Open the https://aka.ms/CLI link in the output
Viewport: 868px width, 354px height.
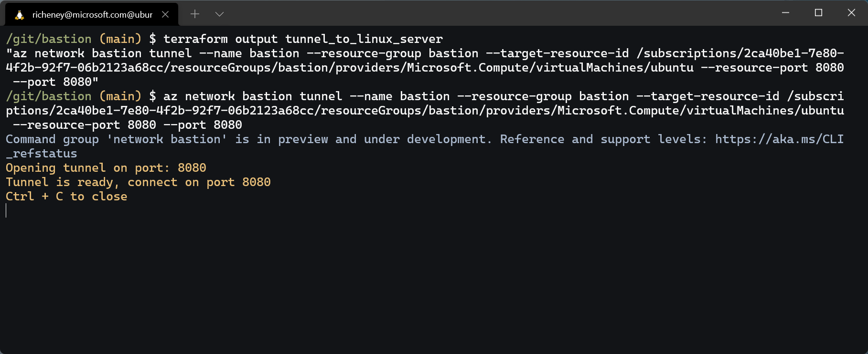[x=779, y=139]
